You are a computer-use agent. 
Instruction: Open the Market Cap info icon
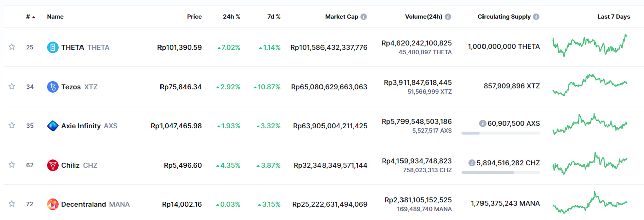[x=364, y=17]
